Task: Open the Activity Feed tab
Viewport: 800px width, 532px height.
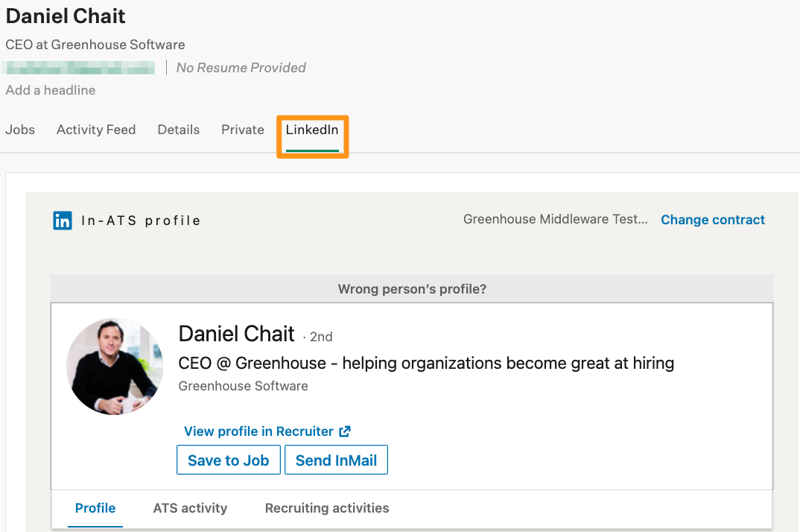Action: click(x=96, y=130)
